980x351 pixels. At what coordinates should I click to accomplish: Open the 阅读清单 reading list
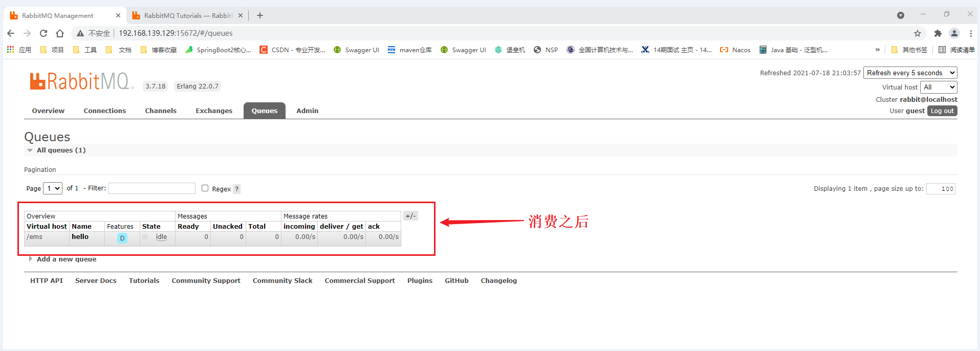click(956, 50)
